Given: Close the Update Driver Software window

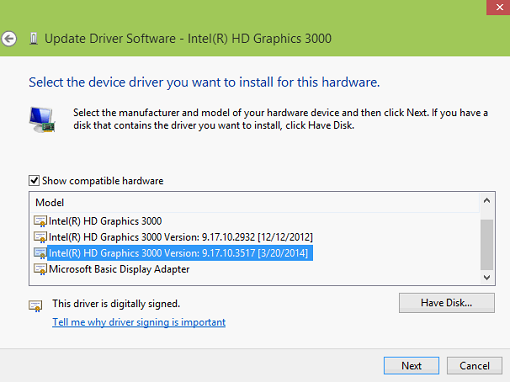Looking at the screenshot, I should click(498, 7).
